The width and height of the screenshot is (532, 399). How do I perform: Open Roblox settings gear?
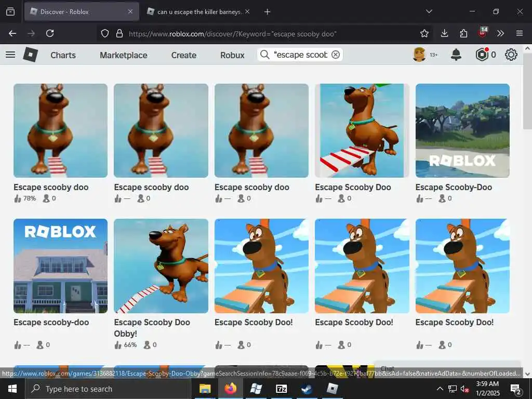tap(511, 55)
